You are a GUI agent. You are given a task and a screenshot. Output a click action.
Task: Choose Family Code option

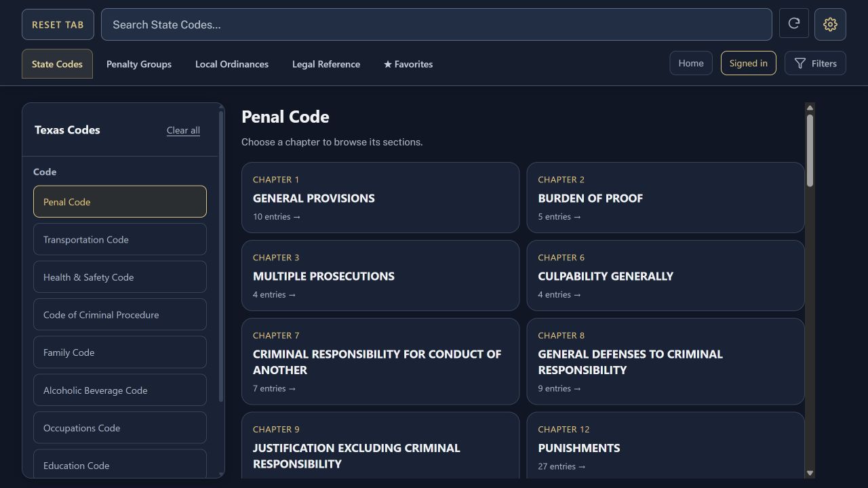click(120, 352)
